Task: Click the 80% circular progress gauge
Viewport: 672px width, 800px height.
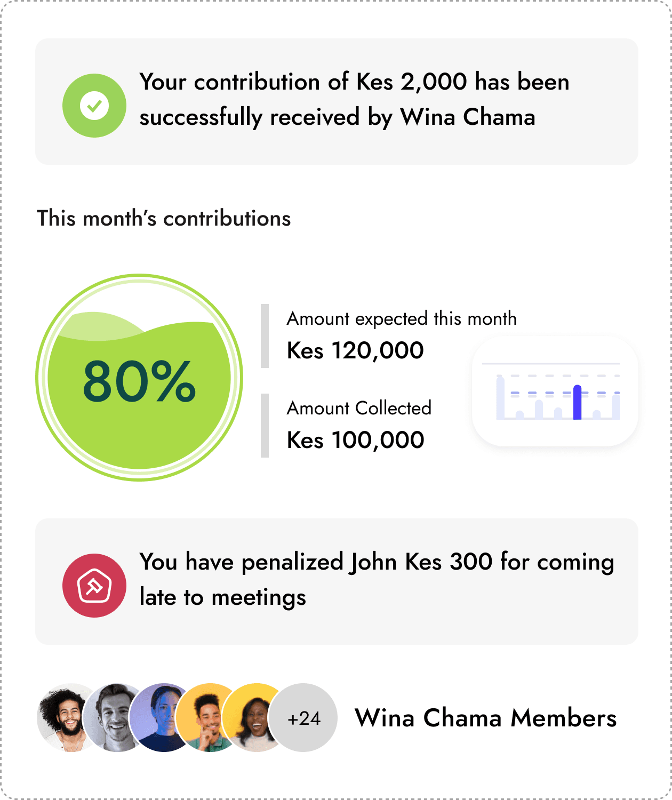Action: [x=139, y=378]
